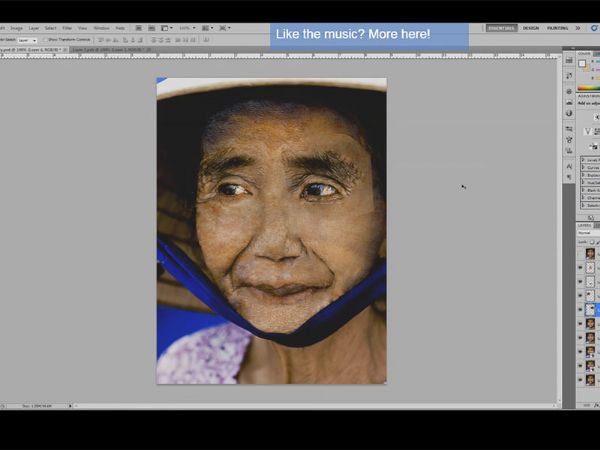Open the Filter menu
This screenshot has width=600, height=450.
point(67,28)
